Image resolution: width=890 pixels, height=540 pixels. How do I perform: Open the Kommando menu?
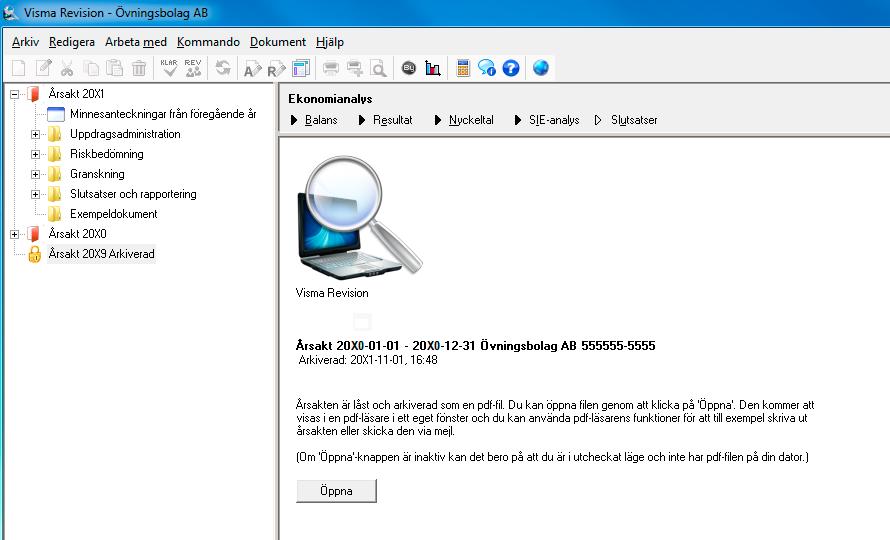(x=208, y=42)
